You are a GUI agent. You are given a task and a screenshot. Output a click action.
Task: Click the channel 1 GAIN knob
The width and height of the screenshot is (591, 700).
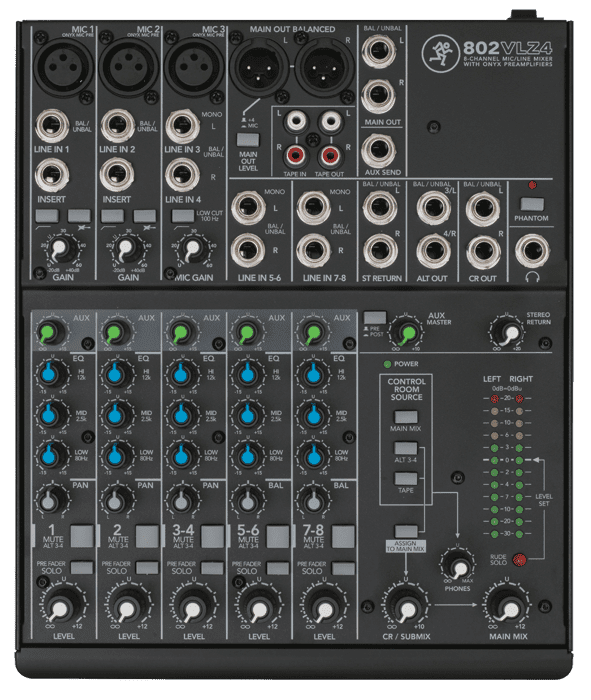[61, 250]
